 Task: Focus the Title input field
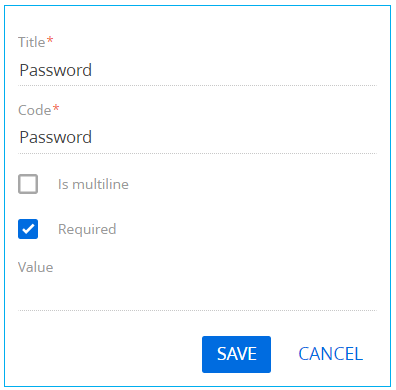(x=197, y=70)
